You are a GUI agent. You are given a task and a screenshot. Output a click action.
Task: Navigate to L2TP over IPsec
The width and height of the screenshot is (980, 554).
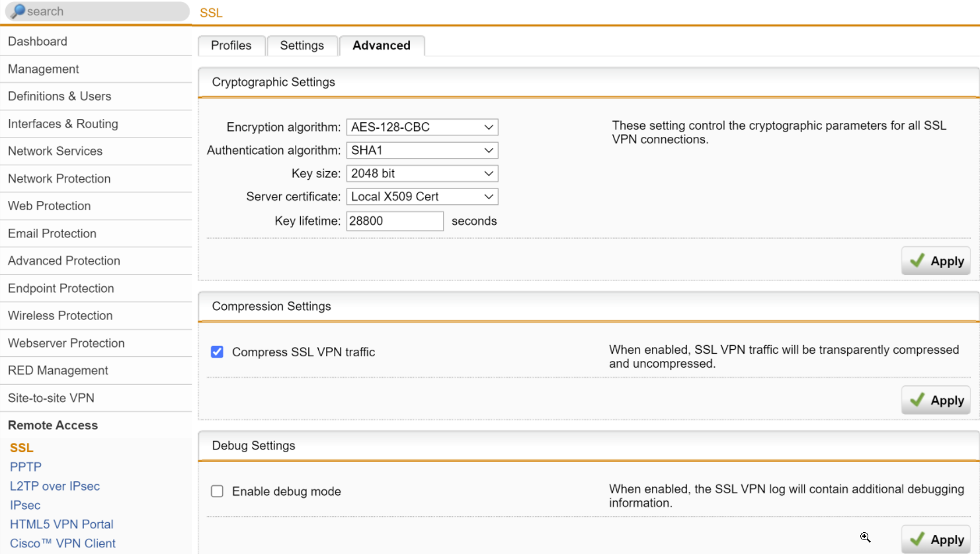(x=55, y=486)
